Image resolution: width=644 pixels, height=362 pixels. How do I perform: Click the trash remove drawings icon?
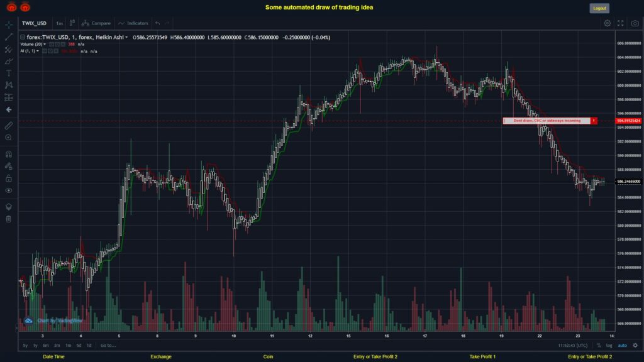click(9, 219)
